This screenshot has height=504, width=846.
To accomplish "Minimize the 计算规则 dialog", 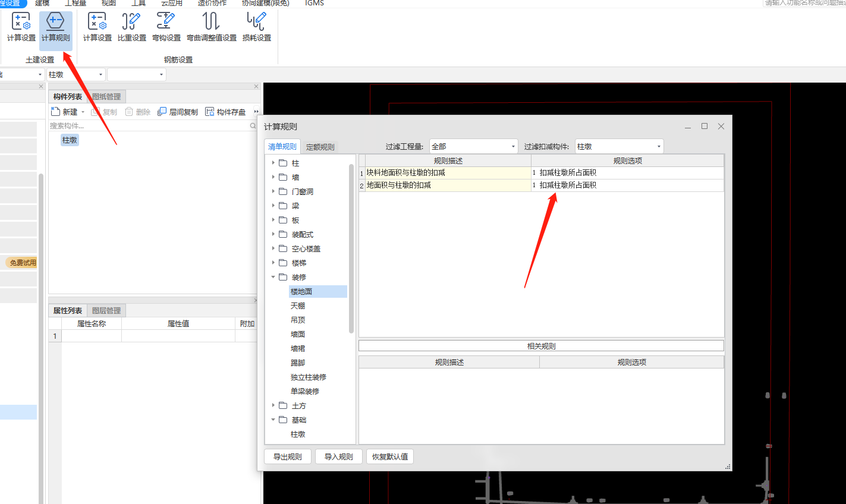I will (x=688, y=126).
